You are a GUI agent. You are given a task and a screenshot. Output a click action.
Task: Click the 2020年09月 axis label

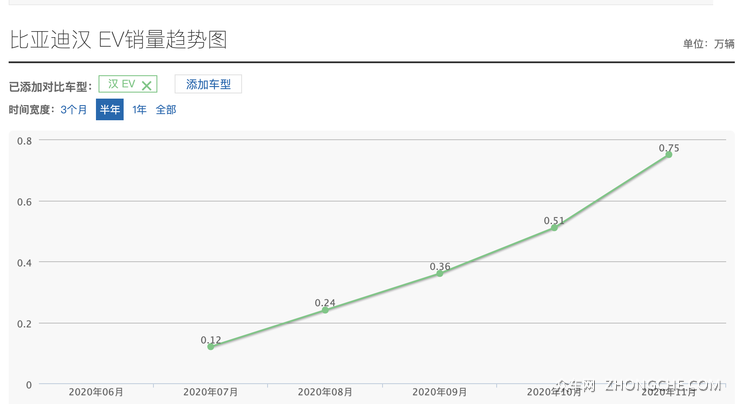pyautogui.click(x=439, y=392)
